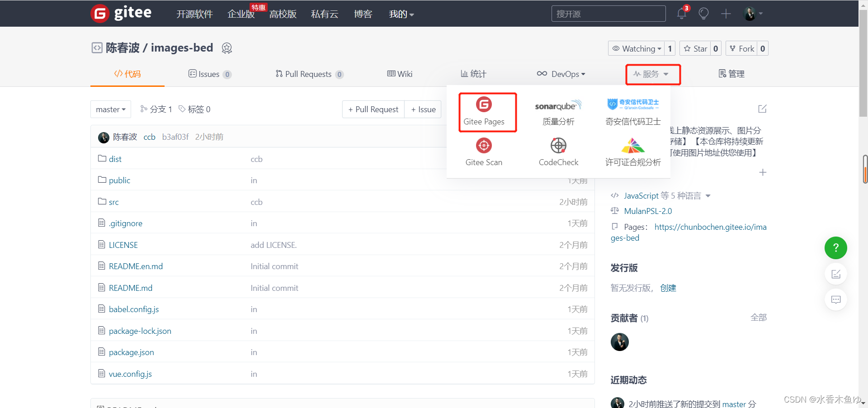Open the dist folder
The width and height of the screenshot is (868, 408).
coord(115,159)
